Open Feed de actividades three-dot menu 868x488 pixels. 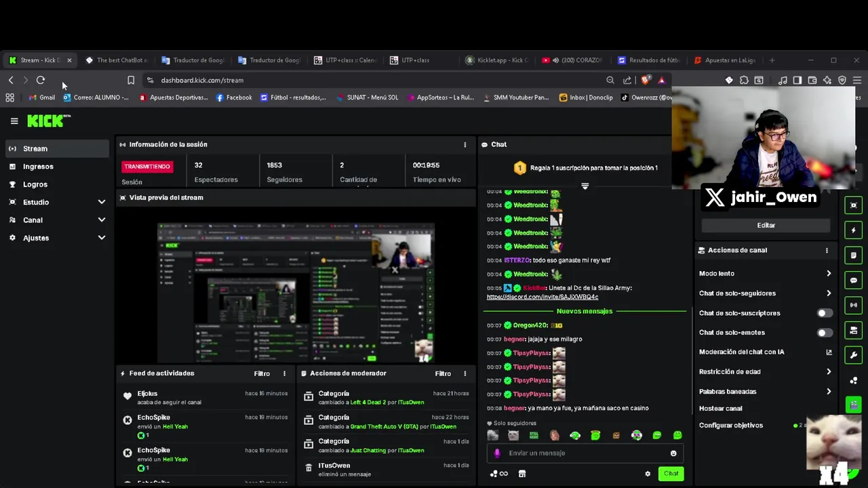pyautogui.click(x=284, y=373)
